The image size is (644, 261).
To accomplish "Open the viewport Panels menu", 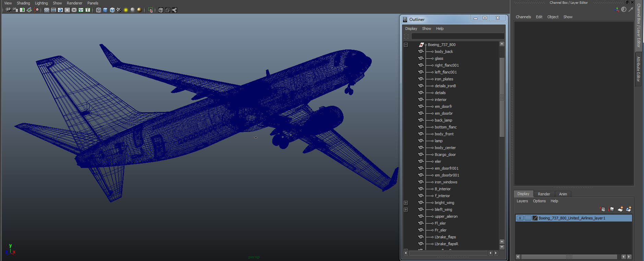I will pos(93,3).
